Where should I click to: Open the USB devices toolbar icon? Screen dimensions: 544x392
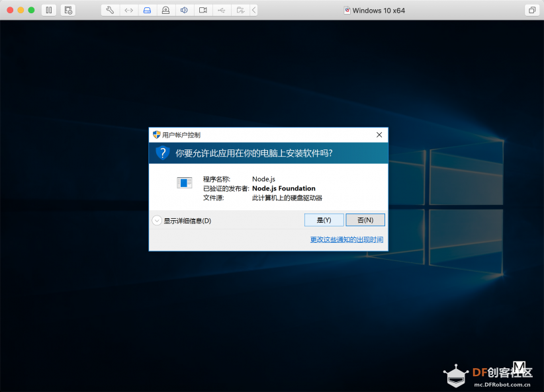[x=221, y=10]
